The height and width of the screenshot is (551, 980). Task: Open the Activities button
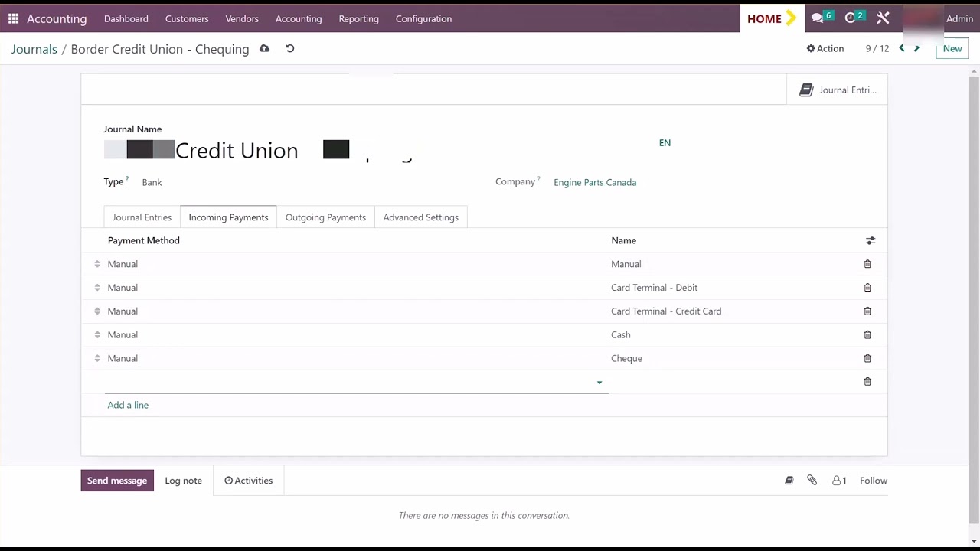pos(248,481)
